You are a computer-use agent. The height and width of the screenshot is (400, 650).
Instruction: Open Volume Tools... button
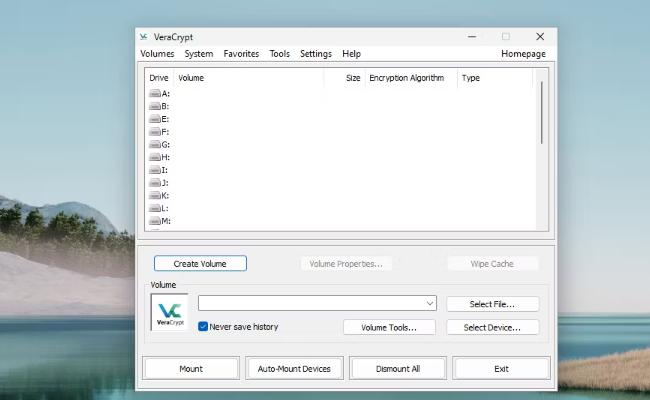pyautogui.click(x=389, y=327)
